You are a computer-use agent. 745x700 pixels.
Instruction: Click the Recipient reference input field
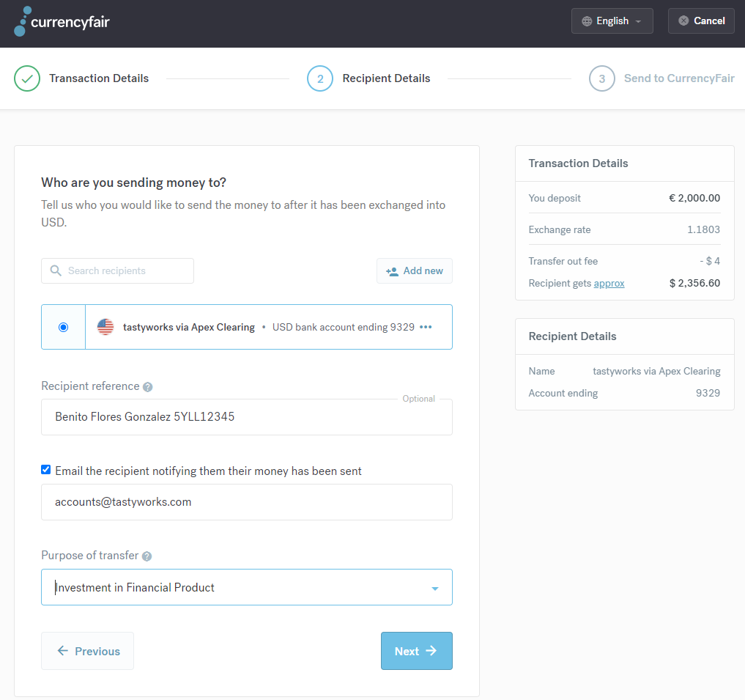(x=247, y=417)
